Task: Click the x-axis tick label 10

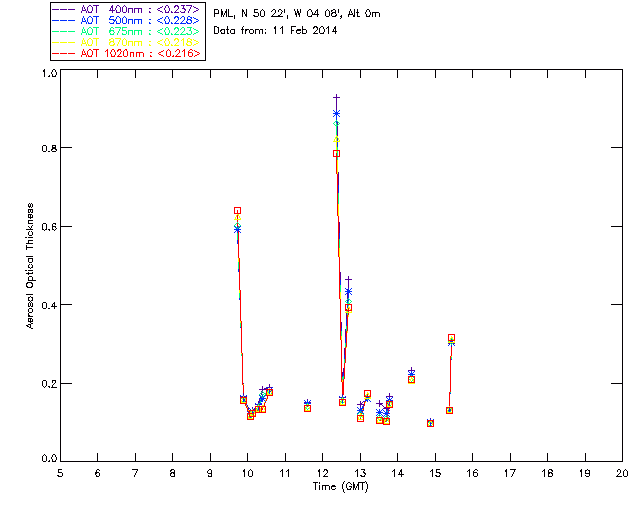Action: [248, 473]
